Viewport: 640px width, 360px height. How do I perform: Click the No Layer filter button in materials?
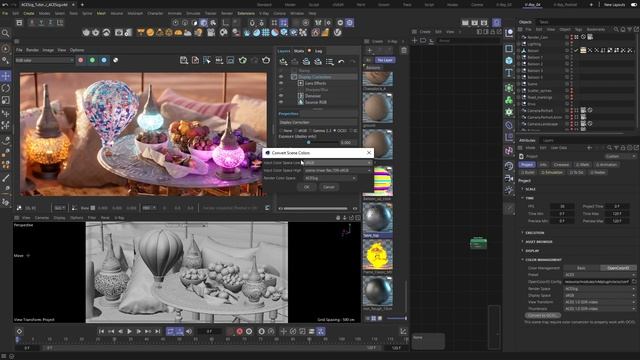pyautogui.click(x=385, y=60)
